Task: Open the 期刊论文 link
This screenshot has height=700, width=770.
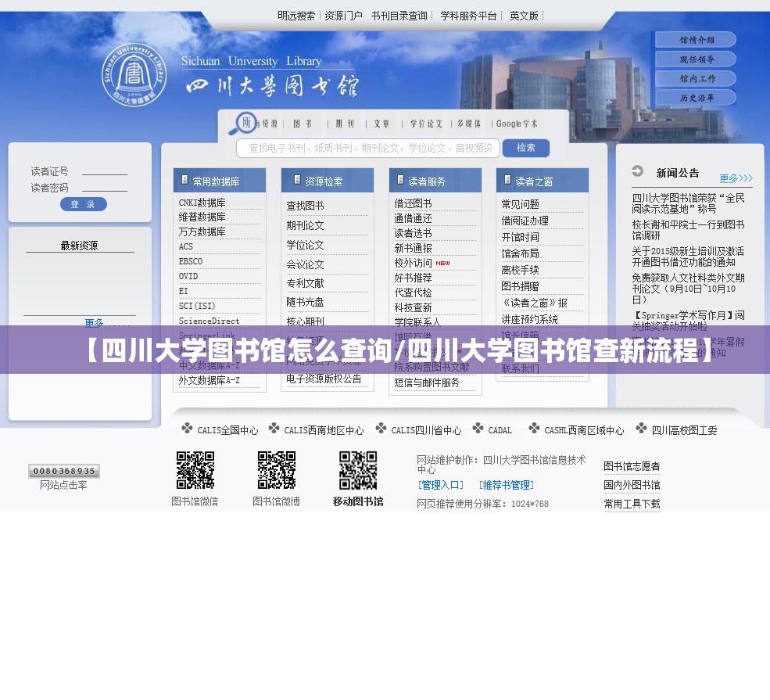Action: point(306,225)
